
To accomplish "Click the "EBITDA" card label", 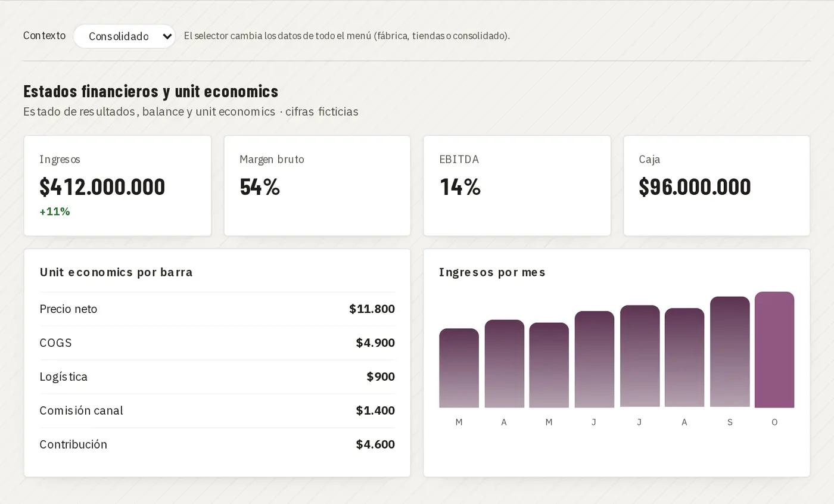I will pyautogui.click(x=459, y=159).
